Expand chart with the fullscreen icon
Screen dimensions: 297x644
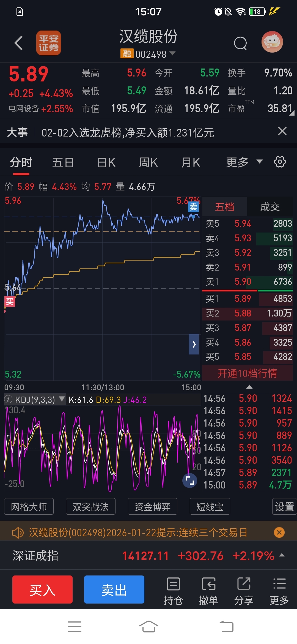pos(190,480)
